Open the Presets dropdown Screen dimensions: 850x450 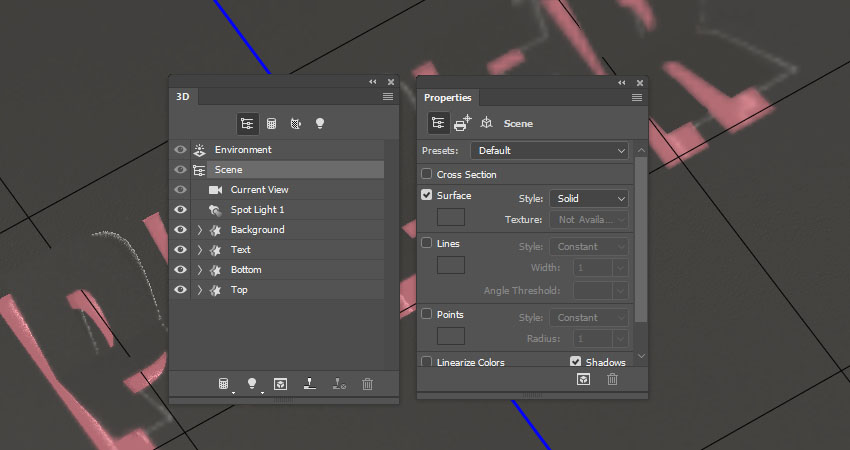click(x=550, y=151)
